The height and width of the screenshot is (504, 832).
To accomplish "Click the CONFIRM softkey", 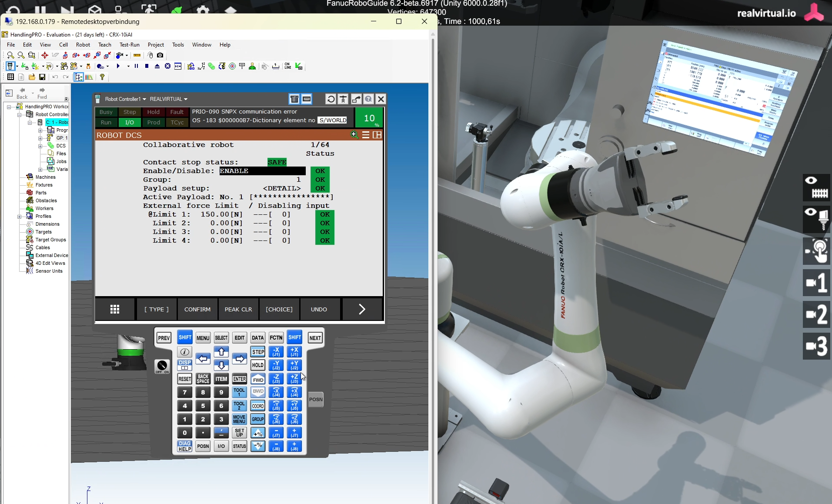I will [197, 309].
